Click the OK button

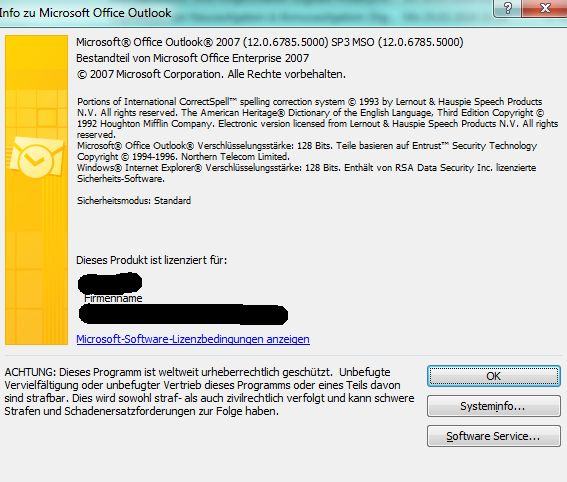click(494, 376)
